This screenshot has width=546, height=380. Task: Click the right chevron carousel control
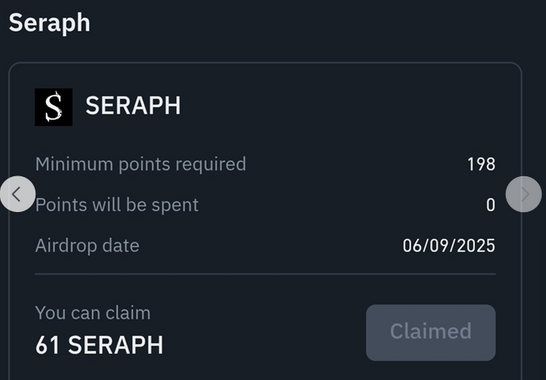click(525, 194)
